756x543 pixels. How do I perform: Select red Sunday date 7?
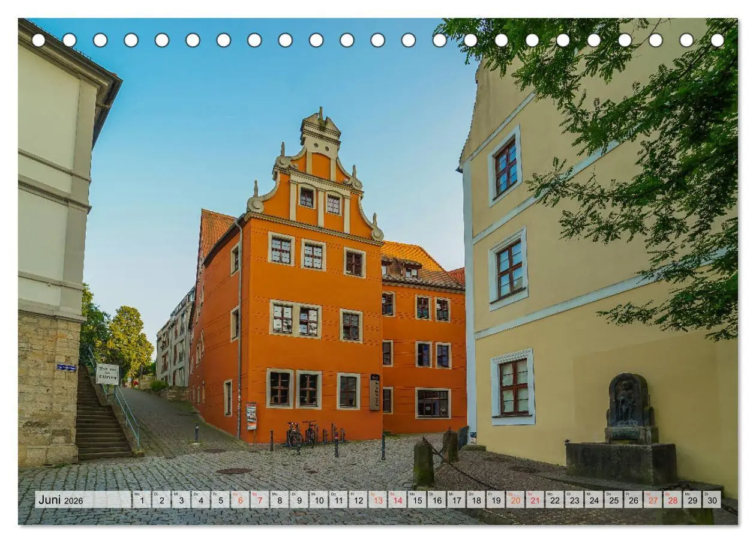tap(260, 500)
